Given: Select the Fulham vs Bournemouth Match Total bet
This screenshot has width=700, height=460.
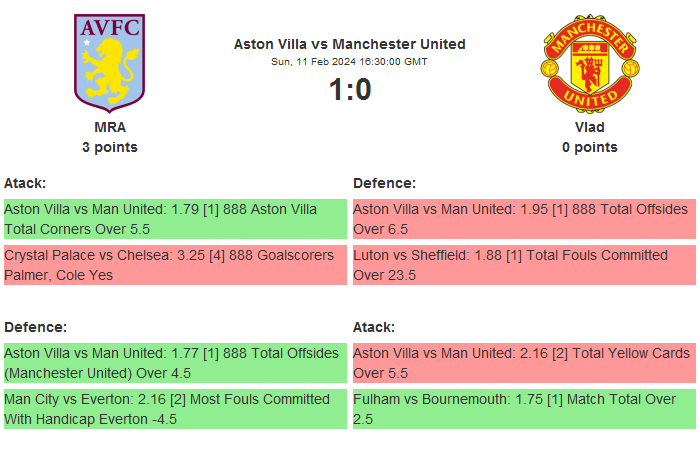Looking at the screenshot, I should (524, 409).
